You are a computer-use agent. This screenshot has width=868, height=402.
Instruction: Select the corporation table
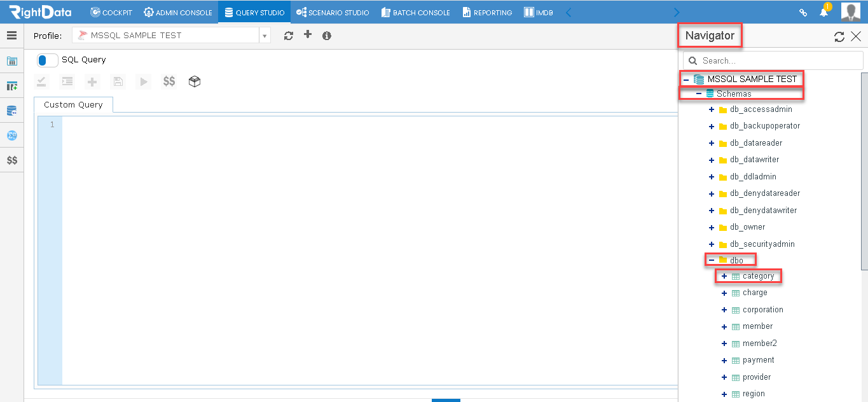(762, 310)
